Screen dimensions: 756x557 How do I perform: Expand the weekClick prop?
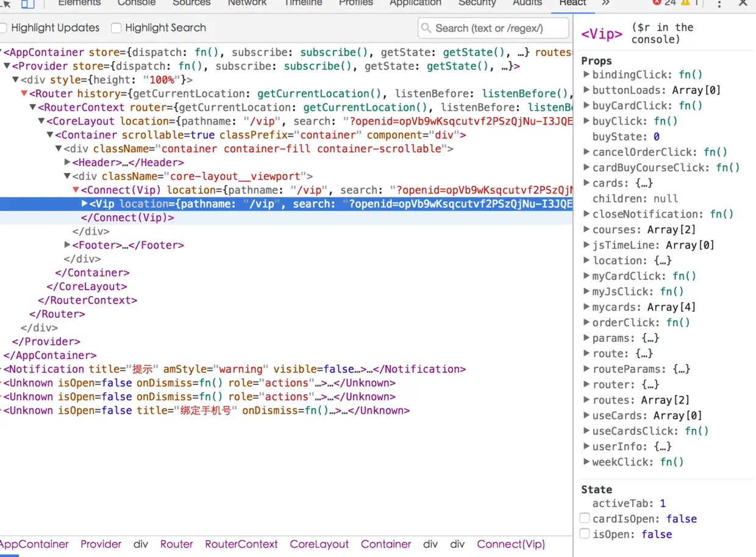[587, 462]
